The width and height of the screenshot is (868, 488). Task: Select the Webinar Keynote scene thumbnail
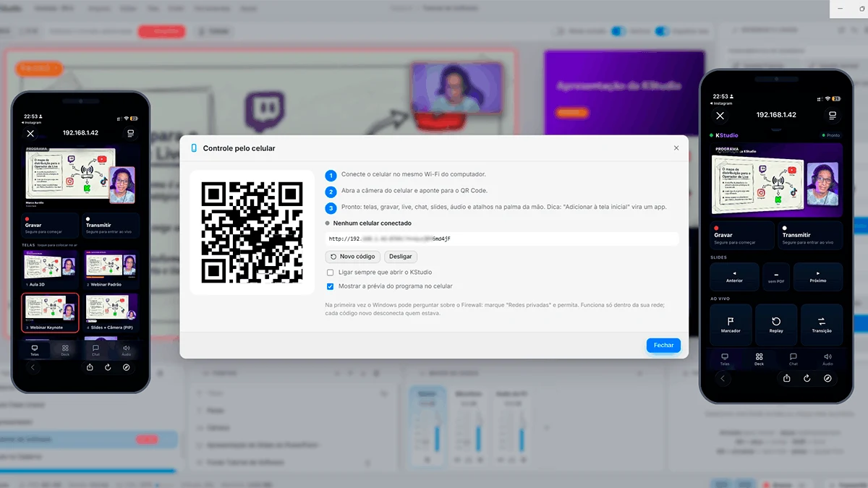(x=50, y=312)
